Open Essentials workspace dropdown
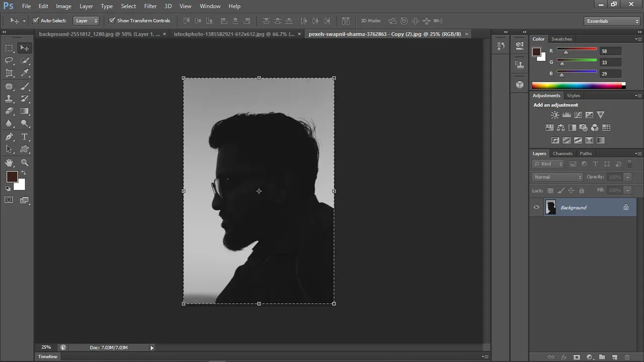Image resolution: width=644 pixels, height=362 pixels. (612, 21)
